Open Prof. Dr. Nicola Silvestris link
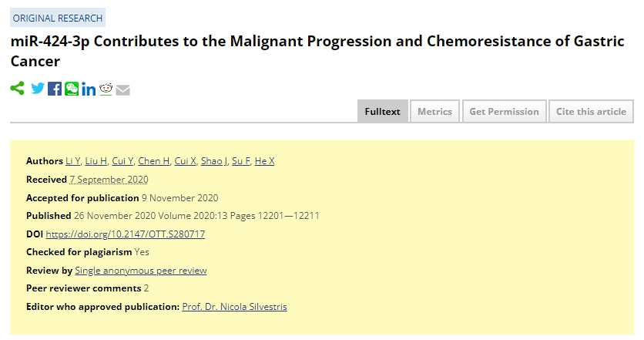644x340 pixels. (234, 307)
